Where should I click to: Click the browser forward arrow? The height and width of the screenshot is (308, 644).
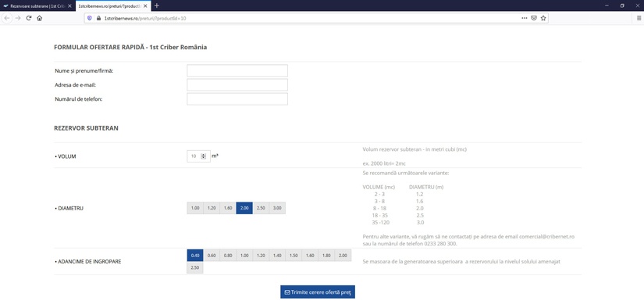pyautogui.click(x=18, y=18)
